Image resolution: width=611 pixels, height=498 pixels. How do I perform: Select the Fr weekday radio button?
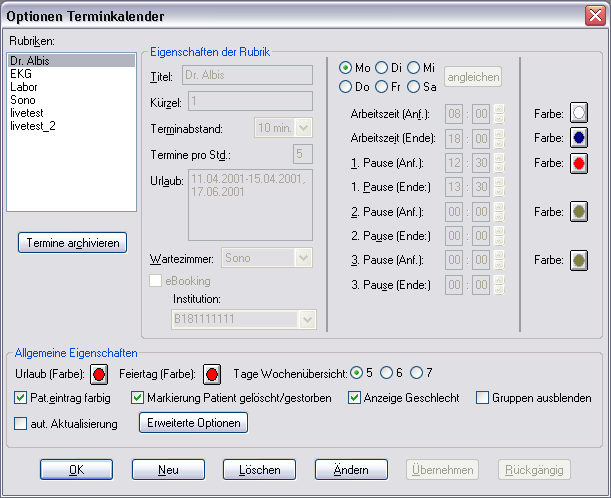381,87
